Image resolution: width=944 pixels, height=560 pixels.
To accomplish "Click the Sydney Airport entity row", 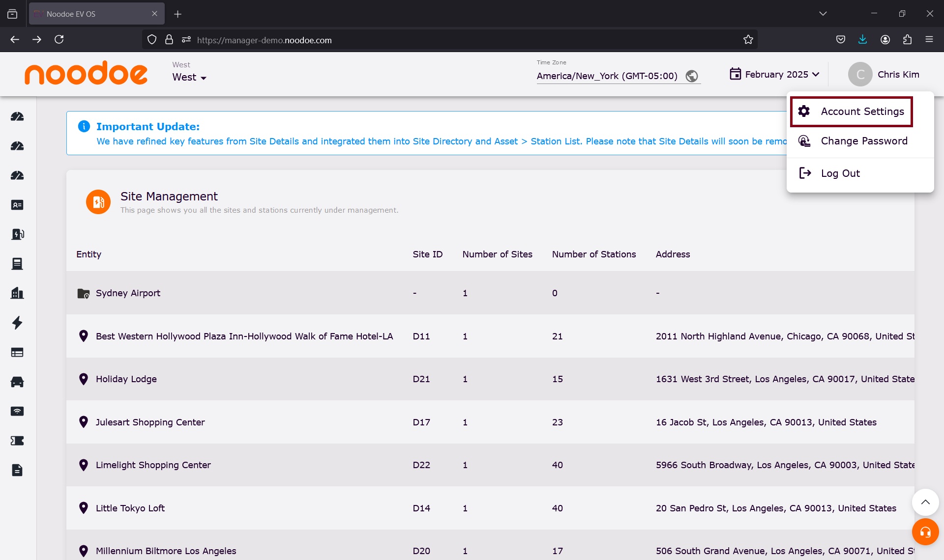I will click(128, 293).
